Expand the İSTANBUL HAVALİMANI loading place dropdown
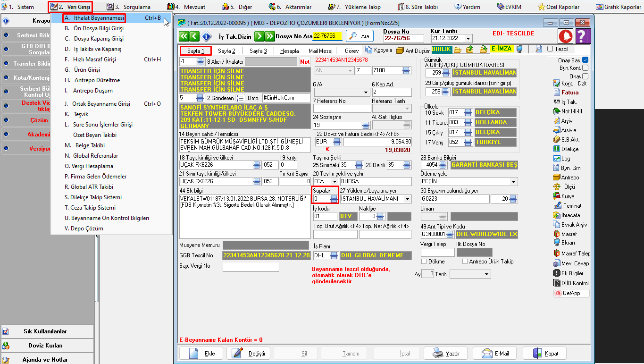The image size is (644, 364). pyautogui.click(x=407, y=199)
